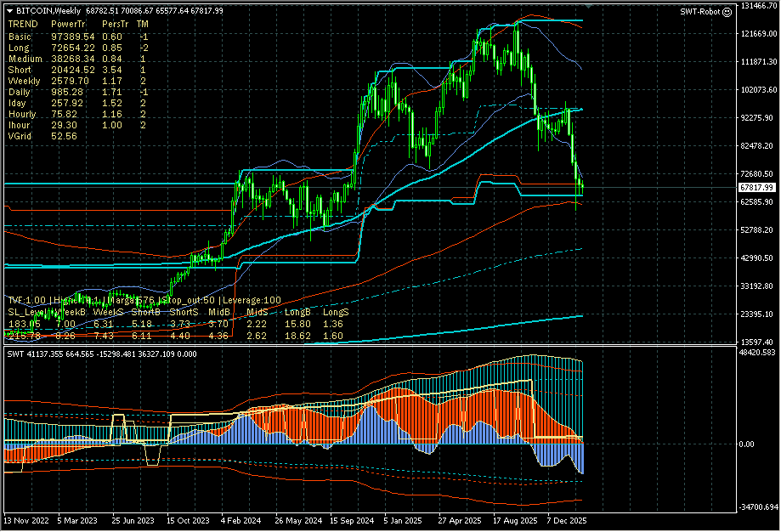Click the Daily PowerTr value 985.28
Viewport: 781px width, 532px height.
[x=67, y=92]
